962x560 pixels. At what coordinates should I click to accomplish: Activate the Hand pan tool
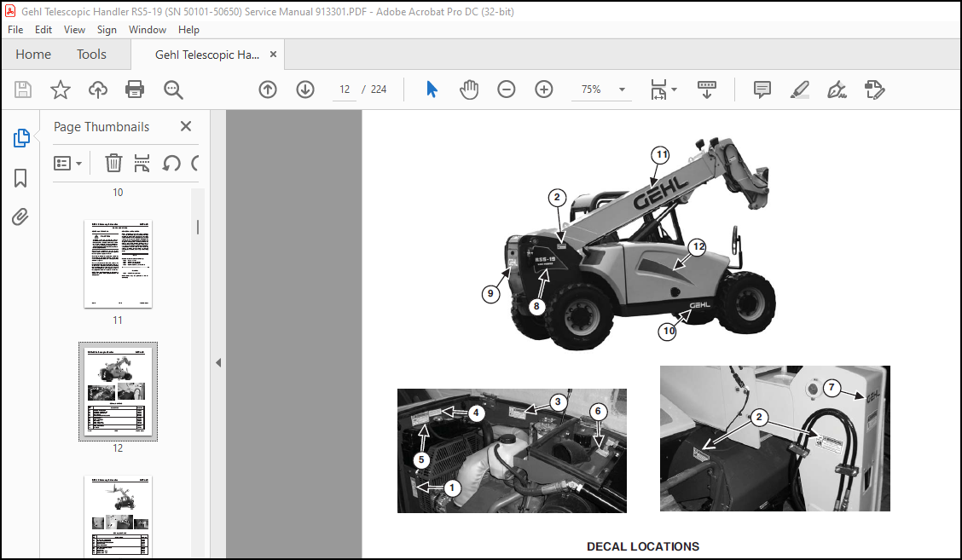tap(469, 89)
